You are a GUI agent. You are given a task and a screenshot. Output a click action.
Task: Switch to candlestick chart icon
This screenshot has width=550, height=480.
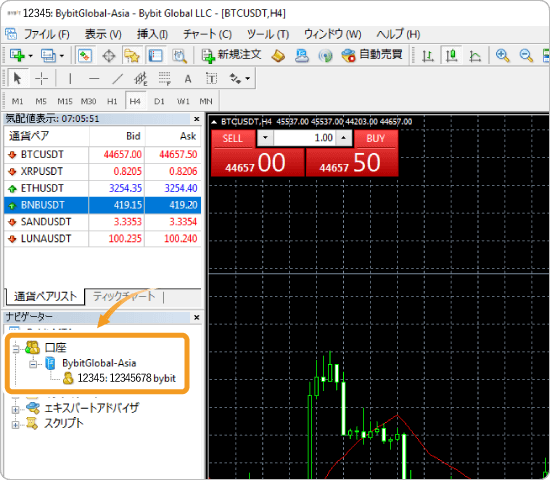pos(451,55)
